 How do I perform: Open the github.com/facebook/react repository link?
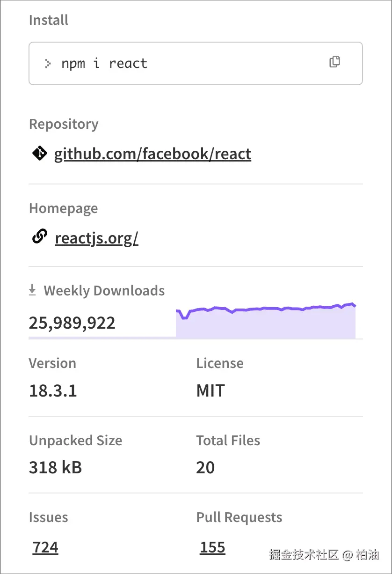152,154
